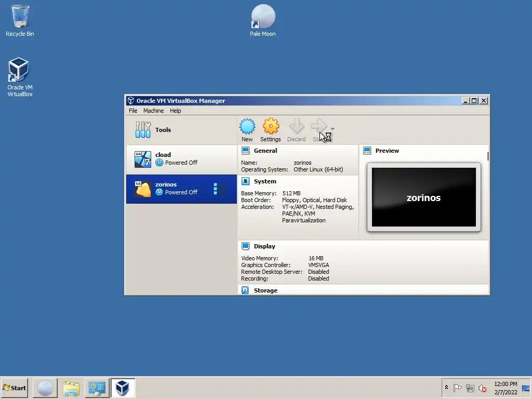Image resolution: width=532 pixels, height=399 pixels.
Task: Click the Preview section icon
Action: (x=367, y=150)
